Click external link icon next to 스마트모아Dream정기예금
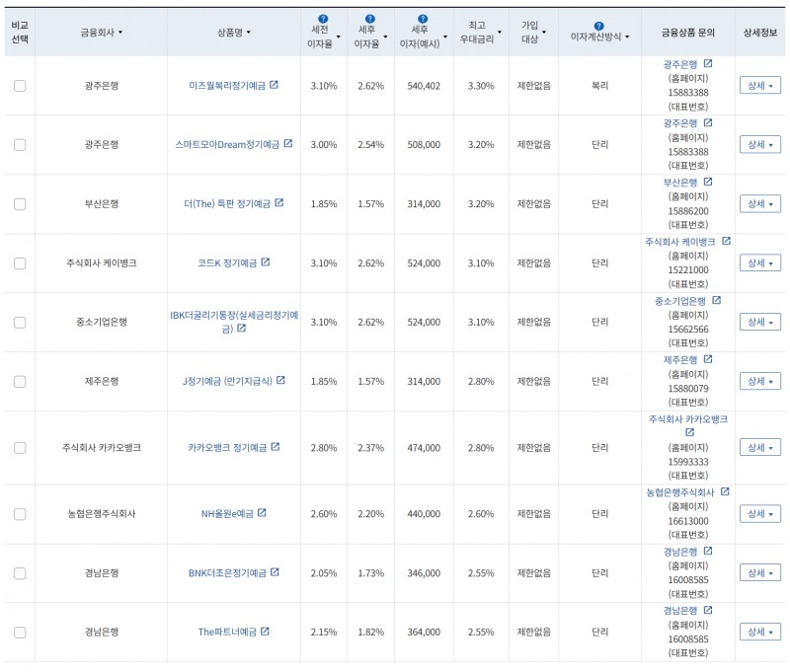The height and width of the screenshot is (672, 790). [288, 143]
